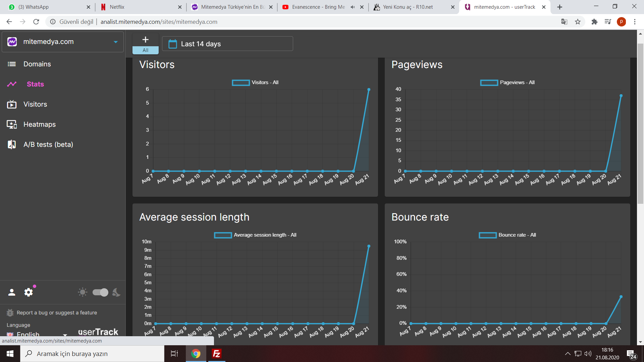The height and width of the screenshot is (362, 644).
Task: Close the Netflix tab
Action: point(180,7)
